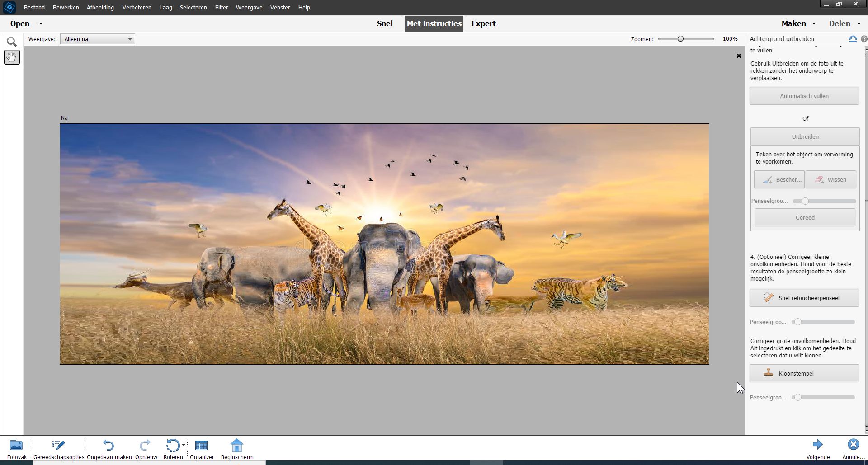The height and width of the screenshot is (465, 868).
Task: Adjust Kloonstempel Penseelgrootte slider
Action: [x=823, y=397]
